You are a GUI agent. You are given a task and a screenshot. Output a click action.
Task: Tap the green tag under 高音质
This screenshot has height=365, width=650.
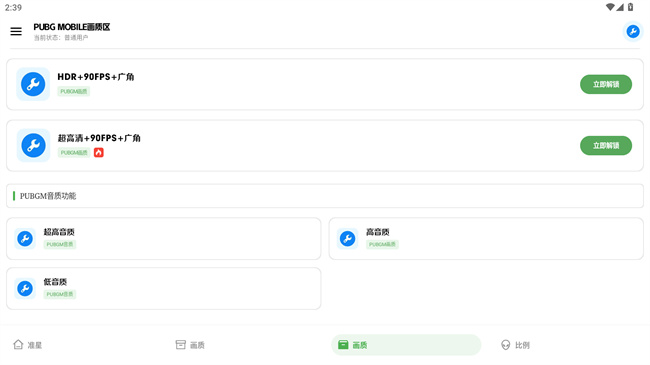[x=382, y=244]
